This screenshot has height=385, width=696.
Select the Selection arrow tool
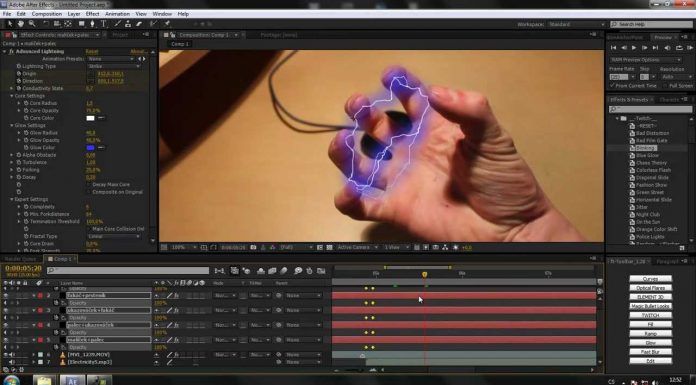10,24
